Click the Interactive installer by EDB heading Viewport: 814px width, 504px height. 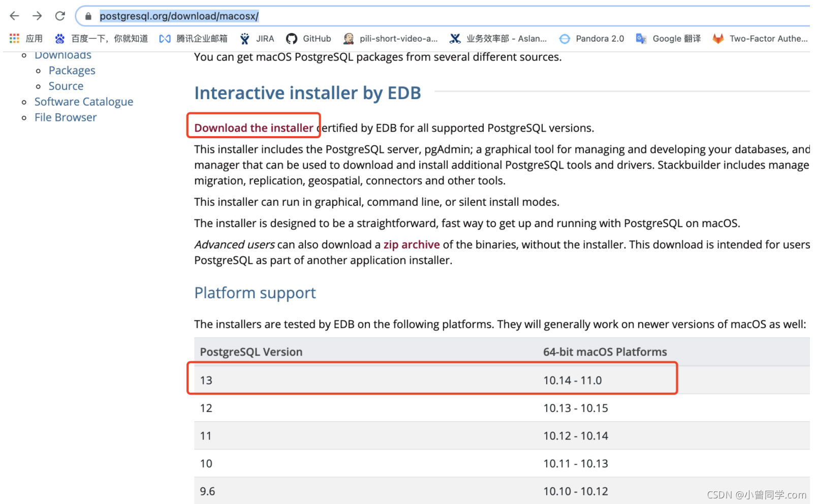click(307, 93)
